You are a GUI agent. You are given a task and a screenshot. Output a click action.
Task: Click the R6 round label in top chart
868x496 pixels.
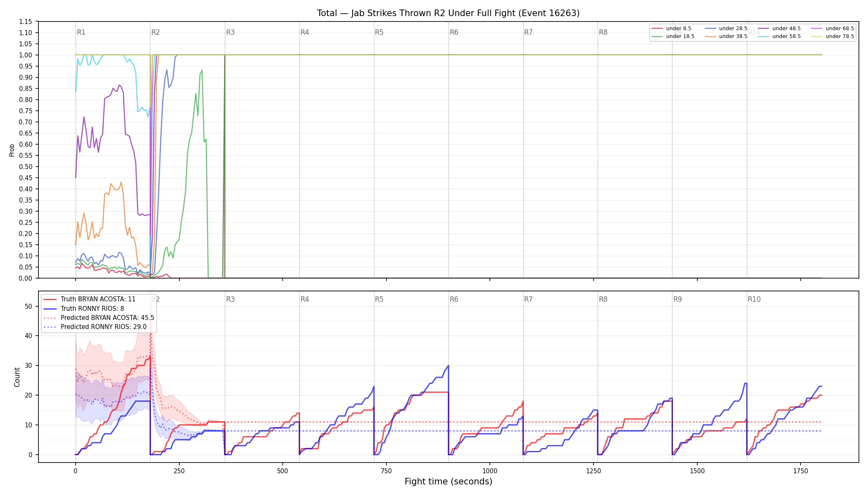pos(454,32)
